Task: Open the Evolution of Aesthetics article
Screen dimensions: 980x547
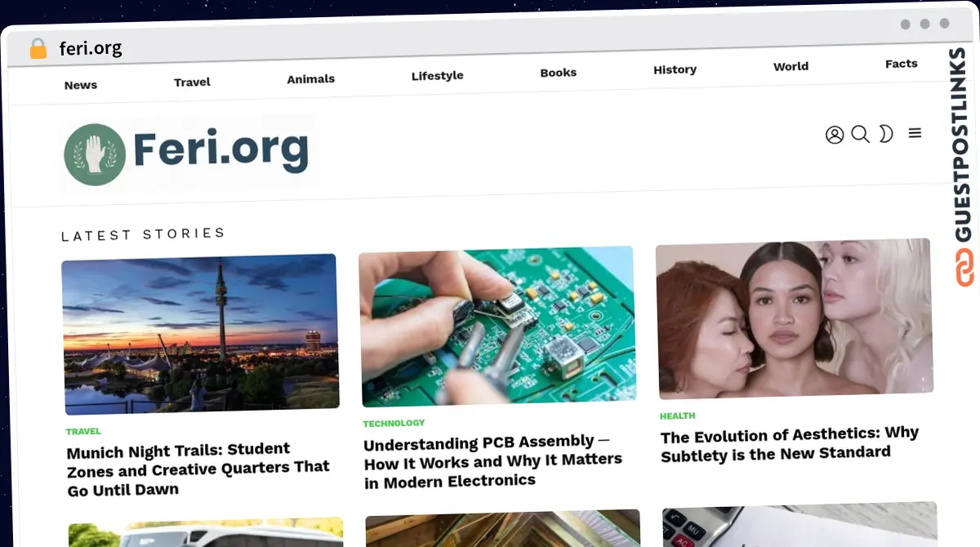Action: pos(790,443)
